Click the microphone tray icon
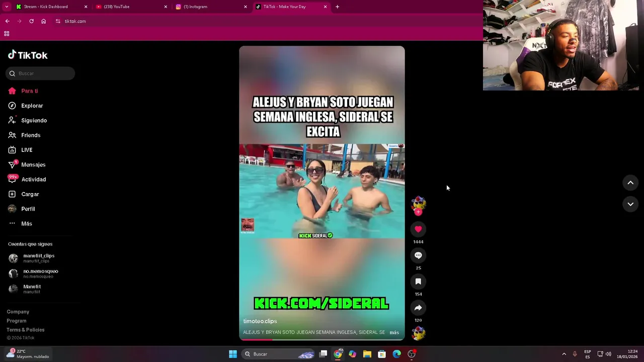644x362 pixels. pyautogui.click(x=575, y=354)
